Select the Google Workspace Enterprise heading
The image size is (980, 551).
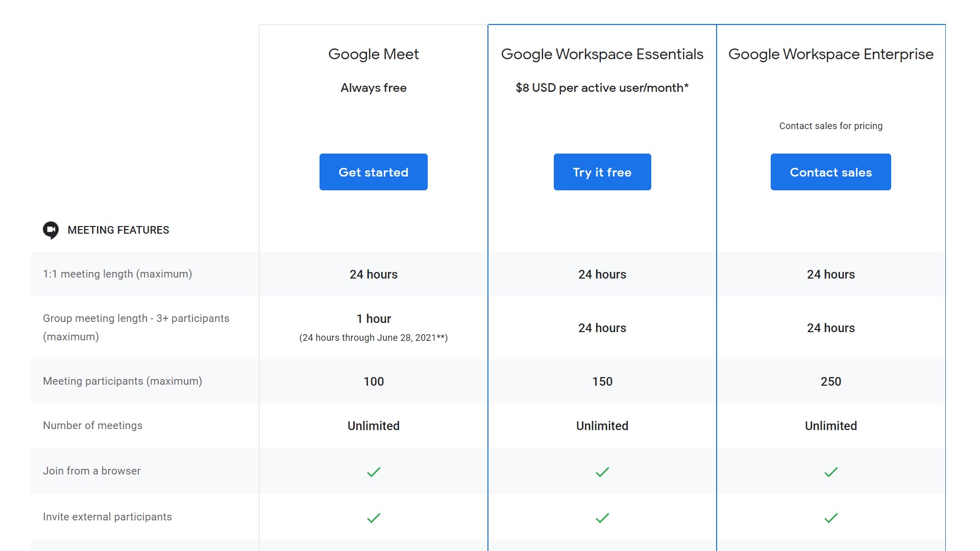830,54
